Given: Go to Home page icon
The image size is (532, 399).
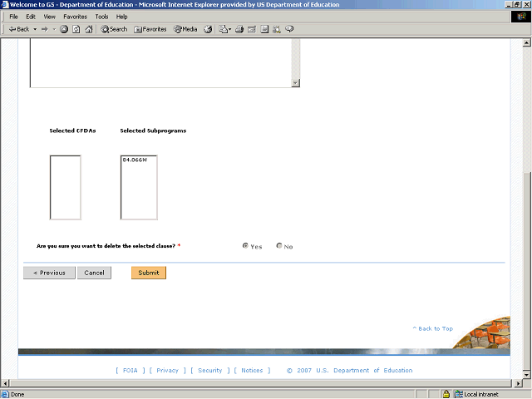Looking at the screenshot, I should coord(89,30).
